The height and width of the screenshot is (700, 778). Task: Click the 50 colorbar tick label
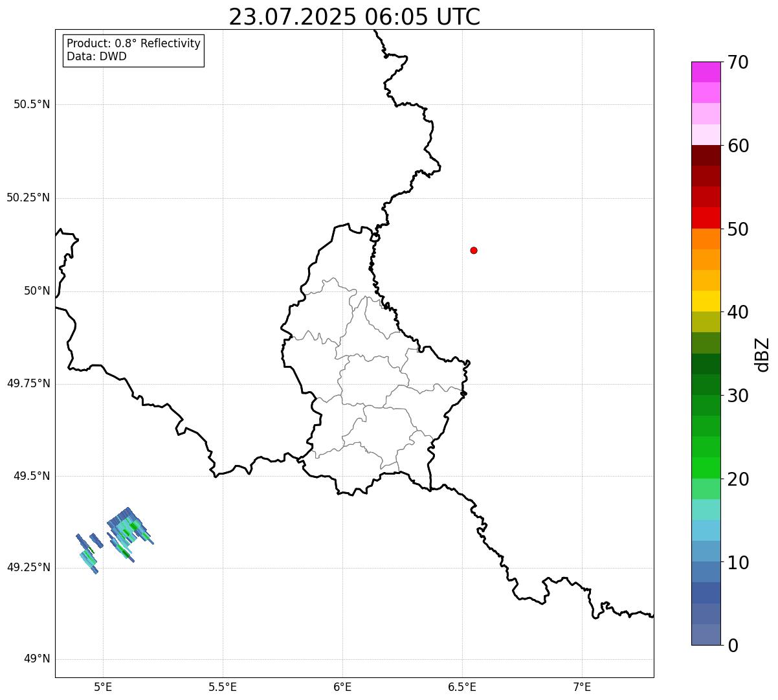pyautogui.click(x=738, y=229)
